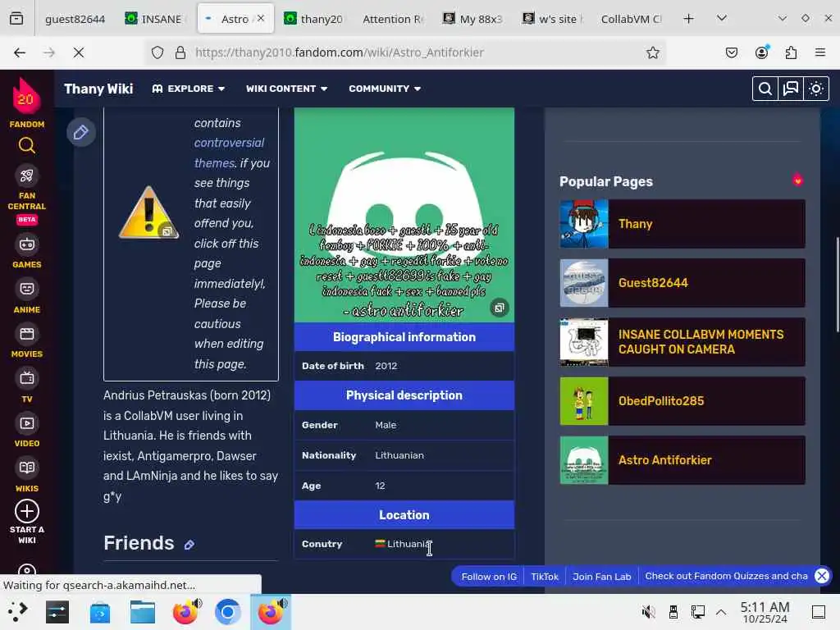Open Check out Fandom Quizzes link
This screenshot has height=630, width=840.
tap(726, 576)
